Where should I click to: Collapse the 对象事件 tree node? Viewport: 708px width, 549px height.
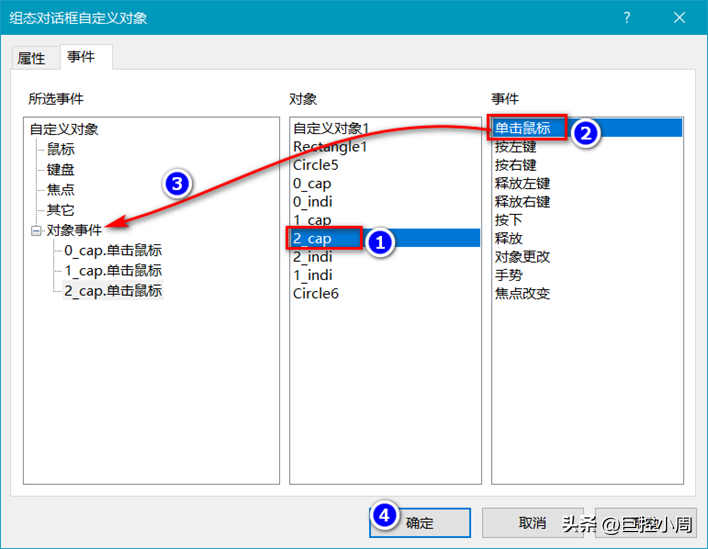click(x=36, y=230)
